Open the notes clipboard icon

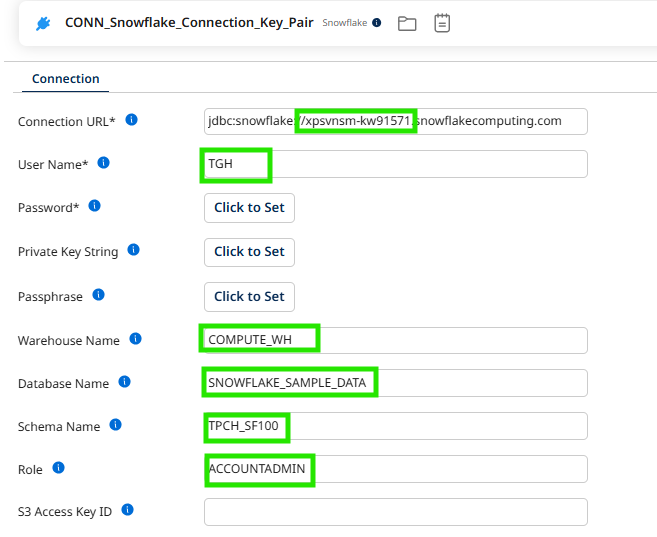click(442, 23)
